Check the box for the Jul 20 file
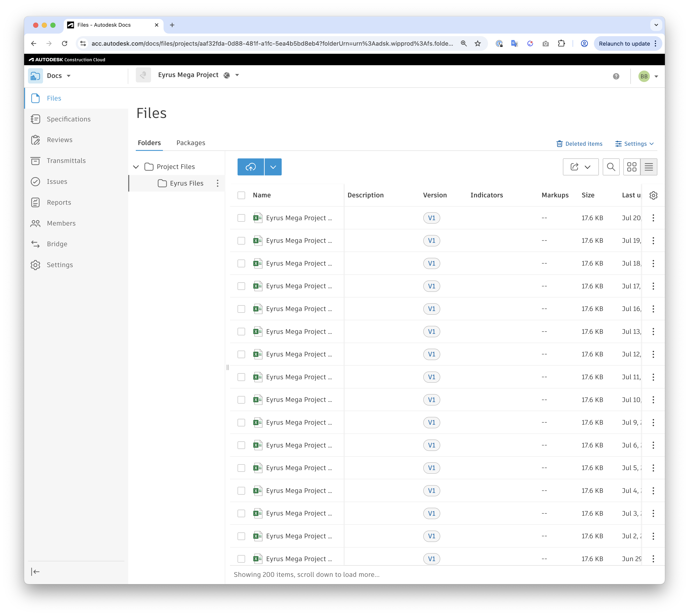Image resolution: width=689 pixels, height=616 pixels. [x=241, y=218]
